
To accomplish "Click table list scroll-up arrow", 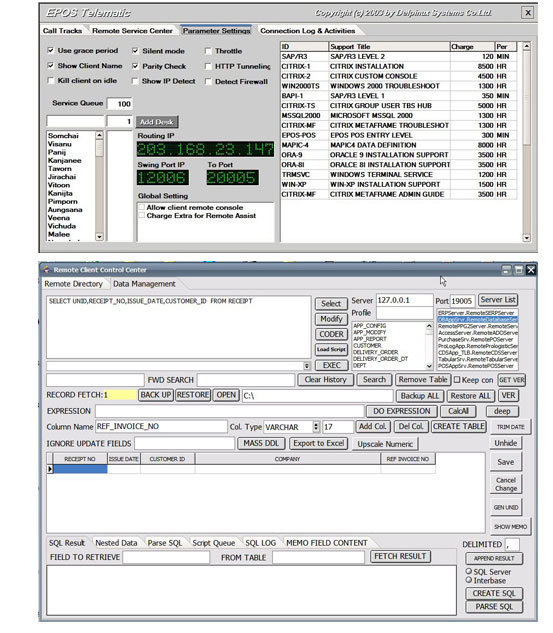I will click(429, 325).
